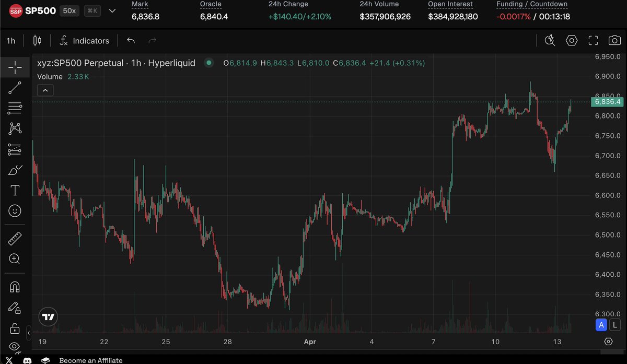
Task: Toggle magnet mode for drawings
Action: (15, 287)
